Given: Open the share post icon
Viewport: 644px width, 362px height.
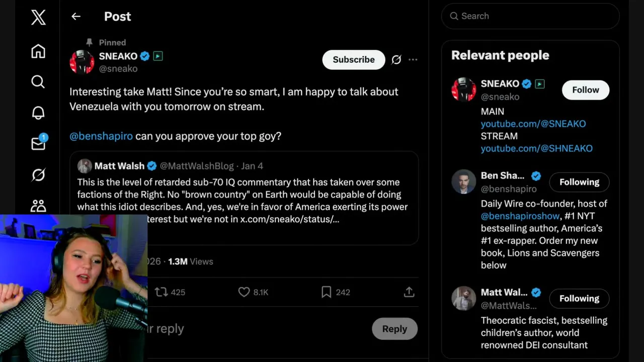Looking at the screenshot, I should point(409,292).
